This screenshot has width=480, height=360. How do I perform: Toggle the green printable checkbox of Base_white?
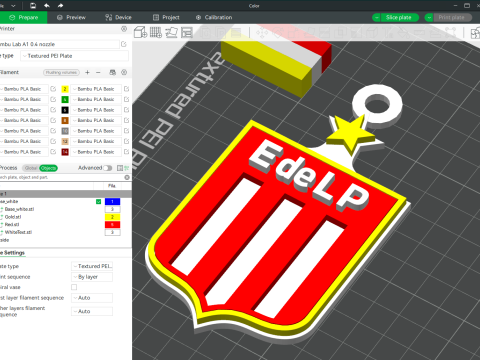98,202
